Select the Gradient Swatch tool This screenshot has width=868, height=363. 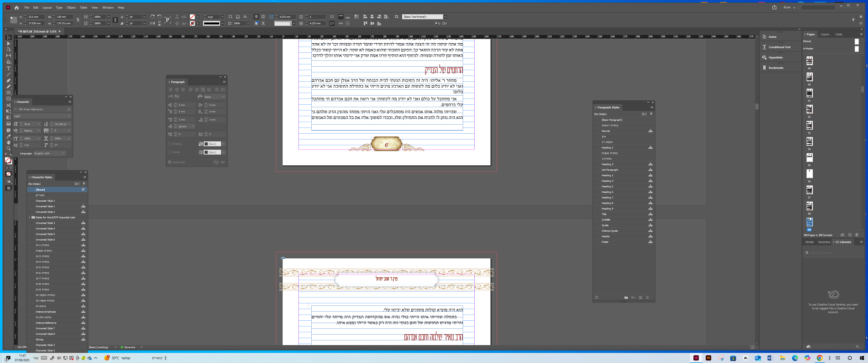pyautogui.click(x=8, y=117)
